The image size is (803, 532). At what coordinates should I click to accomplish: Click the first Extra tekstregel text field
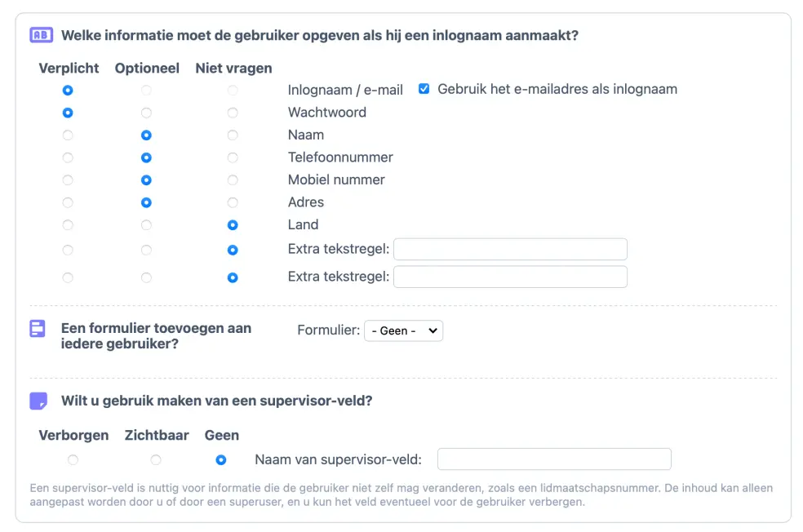pyautogui.click(x=510, y=249)
